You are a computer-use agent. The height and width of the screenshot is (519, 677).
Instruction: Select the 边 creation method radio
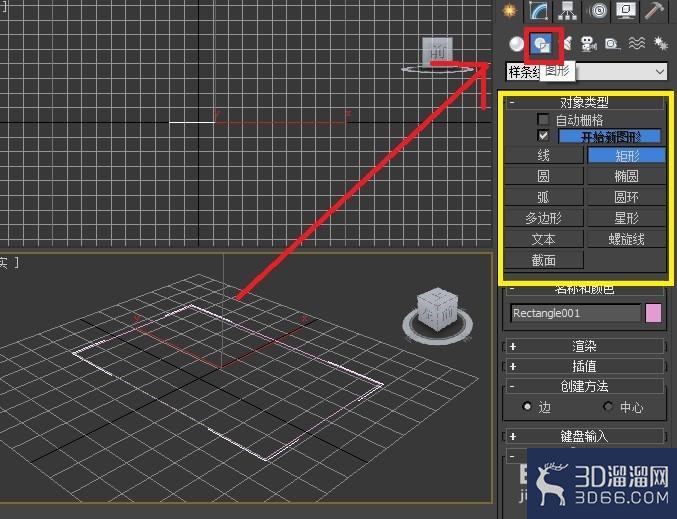527,407
